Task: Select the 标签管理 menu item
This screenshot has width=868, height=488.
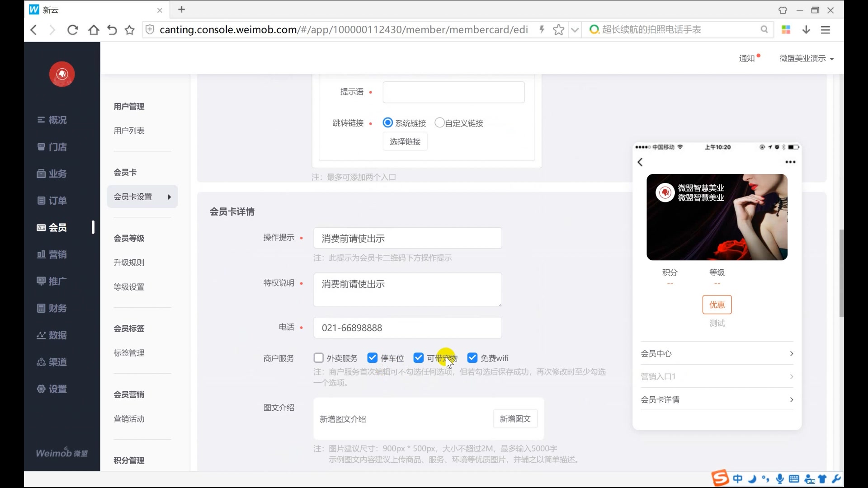Action: tap(128, 353)
